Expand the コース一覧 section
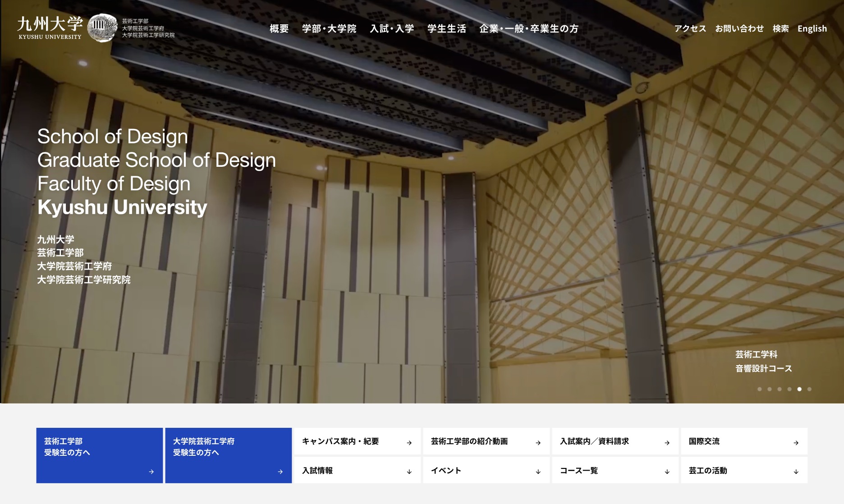 [x=667, y=472]
